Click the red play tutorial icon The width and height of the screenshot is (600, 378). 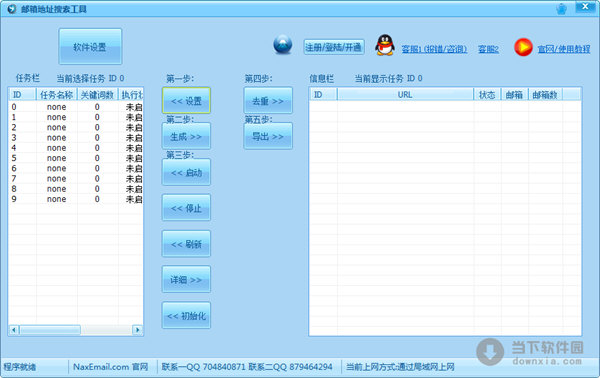tap(523, 47)
